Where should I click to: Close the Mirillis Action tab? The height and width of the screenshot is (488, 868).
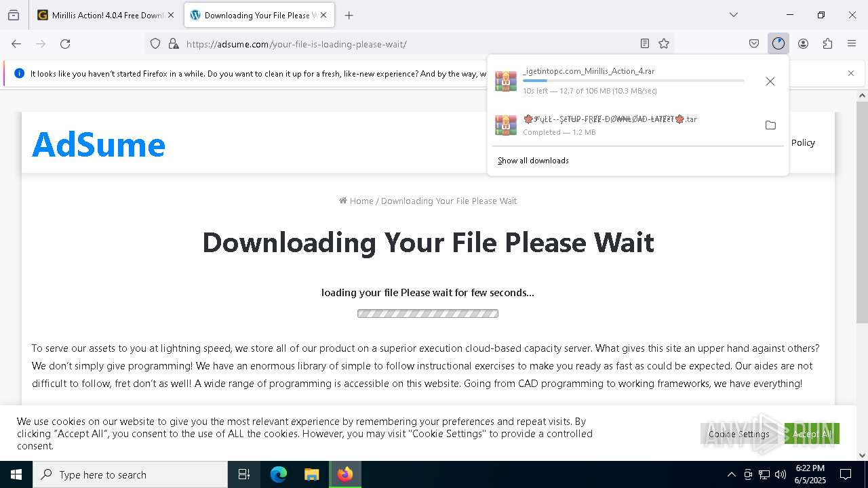pyautogui.click(x=171, y=15)
